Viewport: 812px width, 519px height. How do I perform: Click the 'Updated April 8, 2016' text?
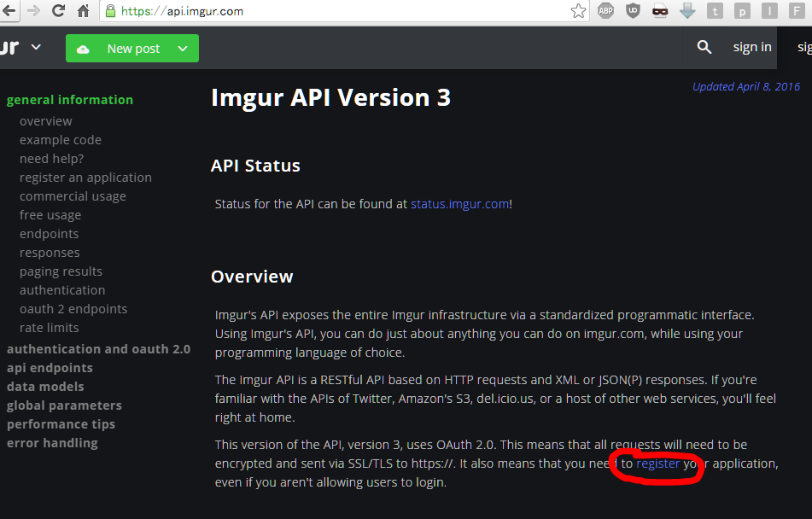[746, 87]
